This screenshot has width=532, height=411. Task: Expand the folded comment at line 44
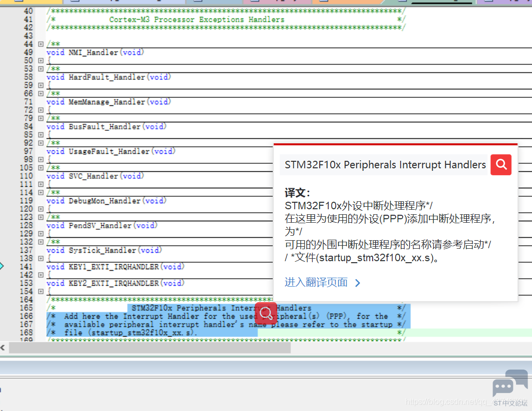click(41, 44)
